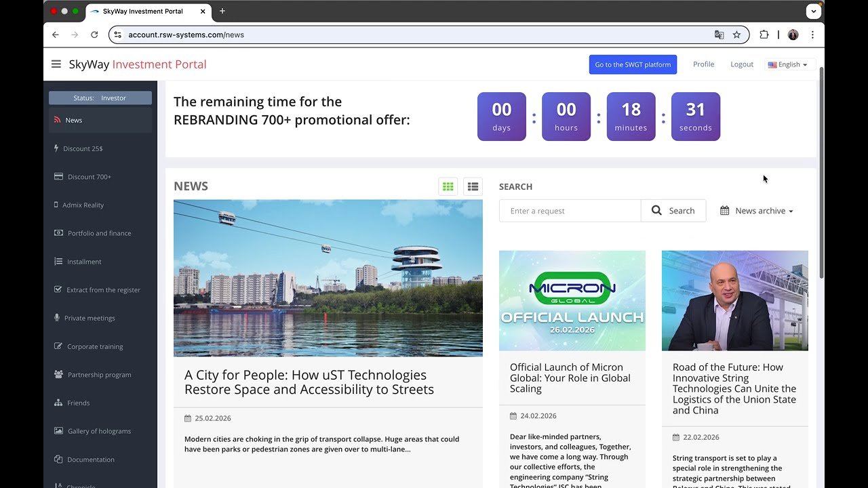This screenshot has height=488, width=868.
Task: Click the lightning icon beside Discount 25$
Action: 56,148
